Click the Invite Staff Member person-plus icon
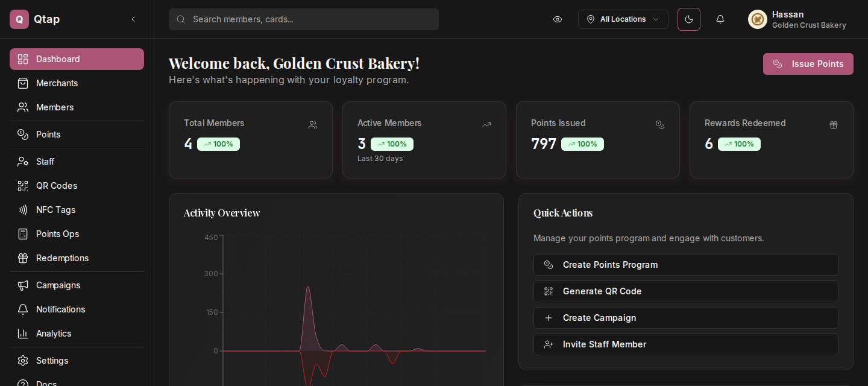This screenshot has width=868, height=386. [549, 344]
